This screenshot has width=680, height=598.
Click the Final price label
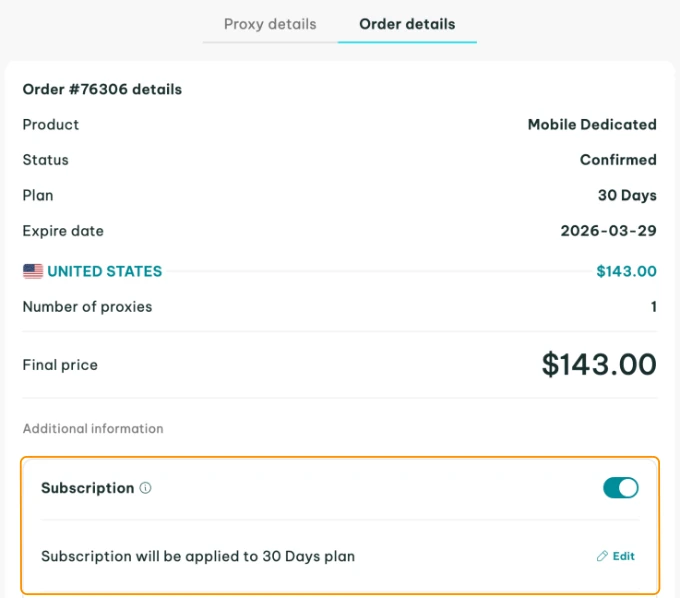(60, 365)
